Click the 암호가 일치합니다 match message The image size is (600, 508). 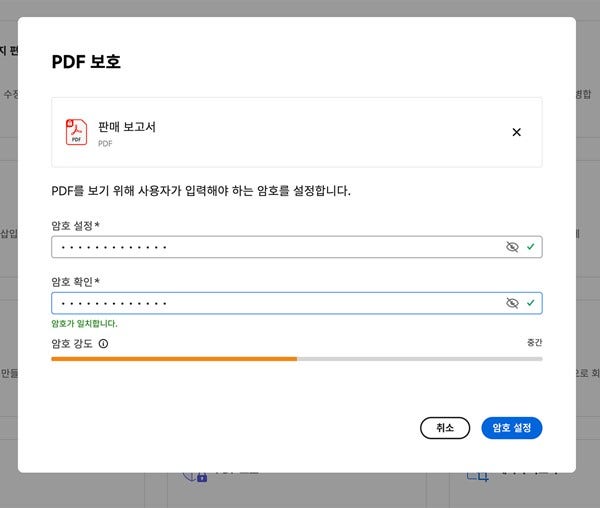click(x=84, y=324)
